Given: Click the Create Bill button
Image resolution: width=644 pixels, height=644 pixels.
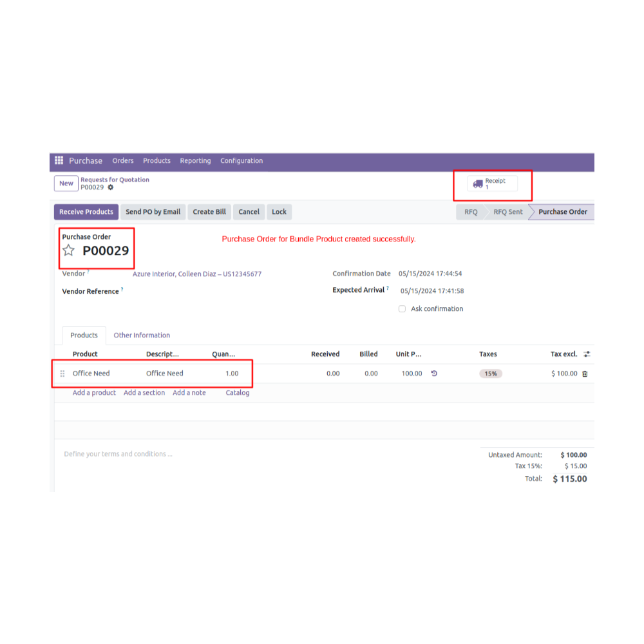Looking at the screenshot, I should [209, 212].
